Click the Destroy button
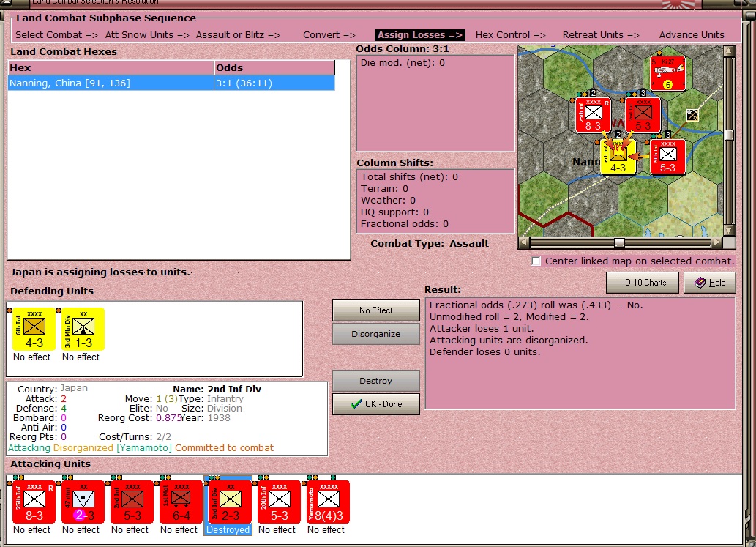This screenshot has height=547, width=756. tap(375, 381)
